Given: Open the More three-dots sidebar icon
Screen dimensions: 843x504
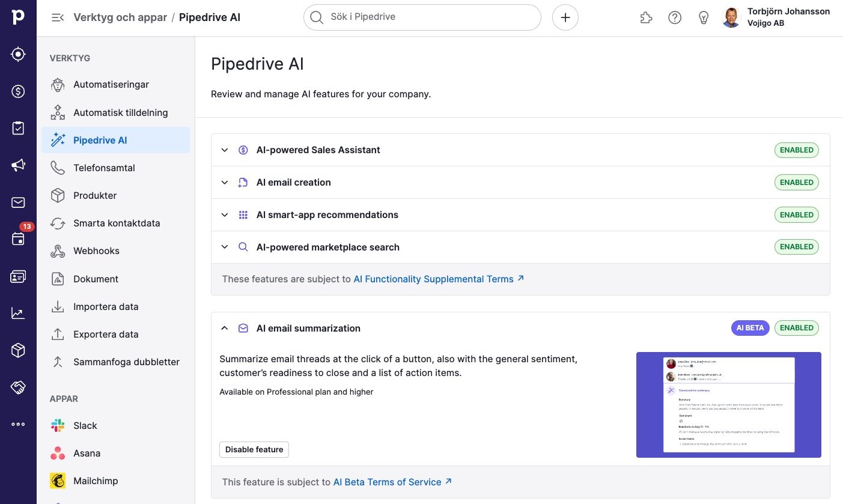Looking at the screenshot, I should pyautogui.click(x=18, y=424).
